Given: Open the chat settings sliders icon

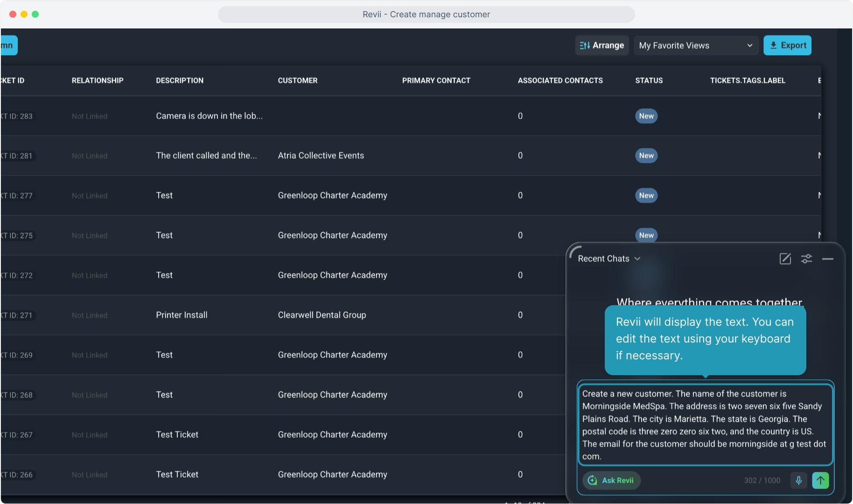Looking at the screenshot, I should [x=806, y=259].
